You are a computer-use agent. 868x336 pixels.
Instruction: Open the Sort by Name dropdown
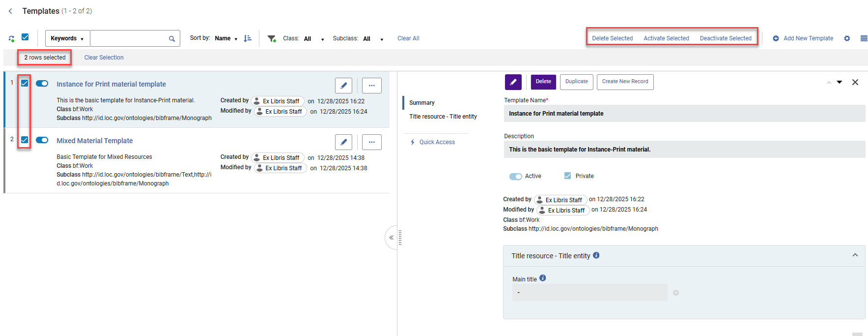(x=226, y=38)
